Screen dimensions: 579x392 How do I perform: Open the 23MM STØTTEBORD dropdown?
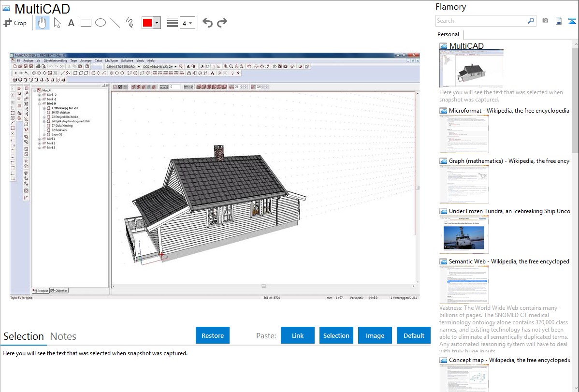[x=139, y=67]
